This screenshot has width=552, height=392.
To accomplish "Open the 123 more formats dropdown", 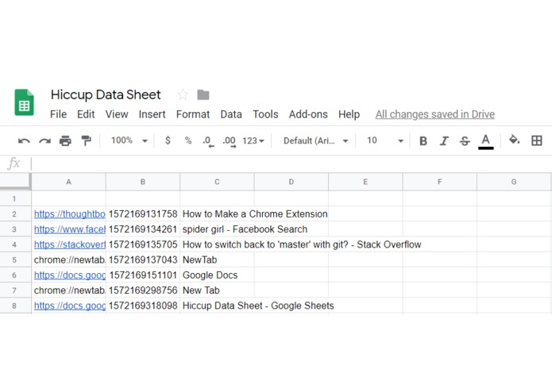I will (x=253, y=141).
